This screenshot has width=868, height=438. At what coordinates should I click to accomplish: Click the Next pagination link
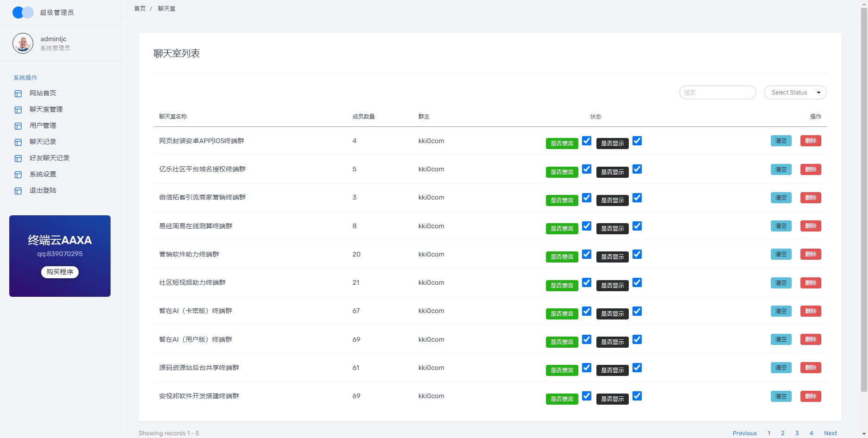point(830,433)
